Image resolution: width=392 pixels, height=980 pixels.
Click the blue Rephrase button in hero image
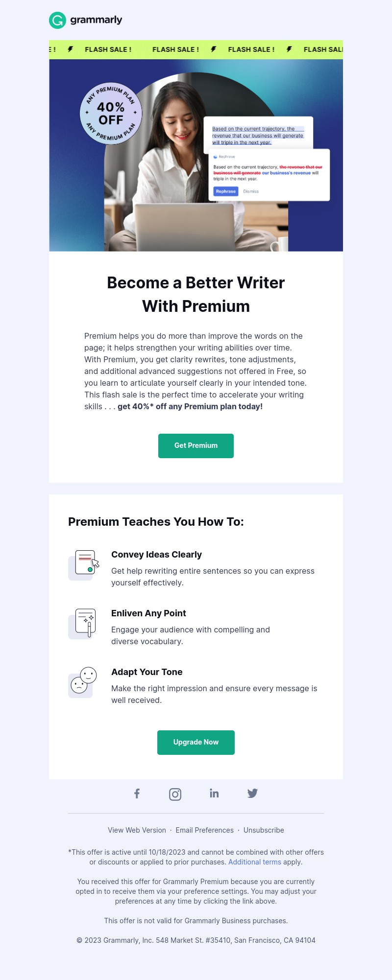(x=226, y=191)
